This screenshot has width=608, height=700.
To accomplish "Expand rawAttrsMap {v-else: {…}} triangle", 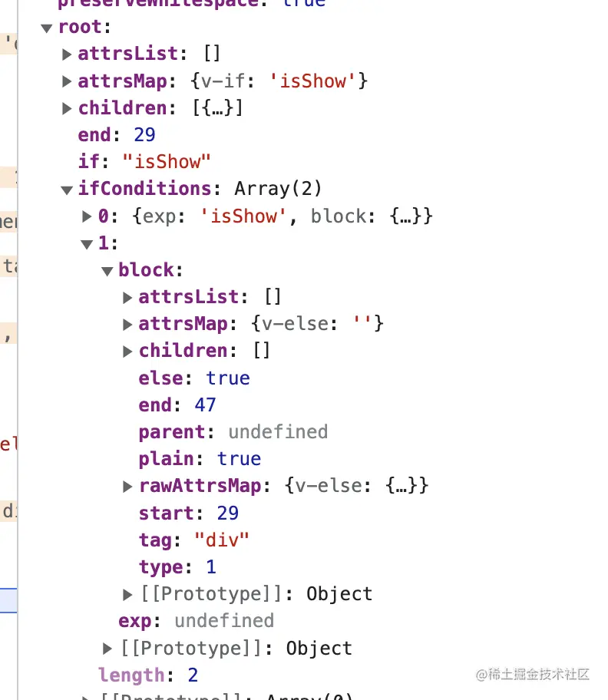I will tap(127, 487).
